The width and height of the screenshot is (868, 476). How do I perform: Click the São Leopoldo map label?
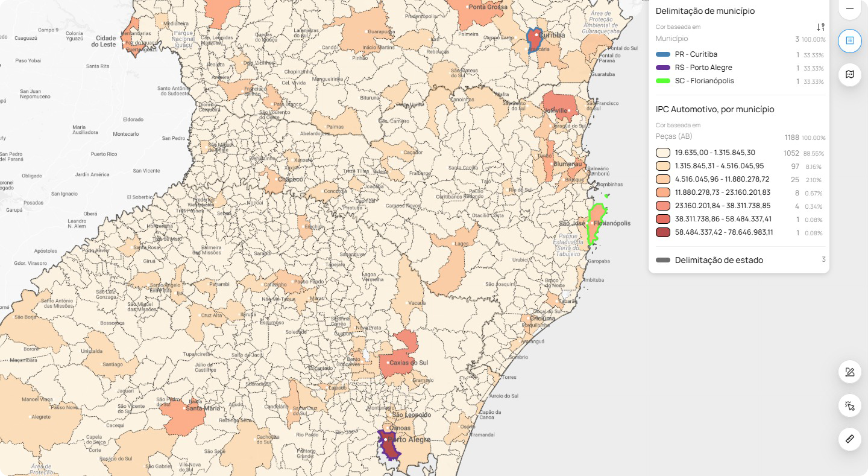[x=412, y=415]
